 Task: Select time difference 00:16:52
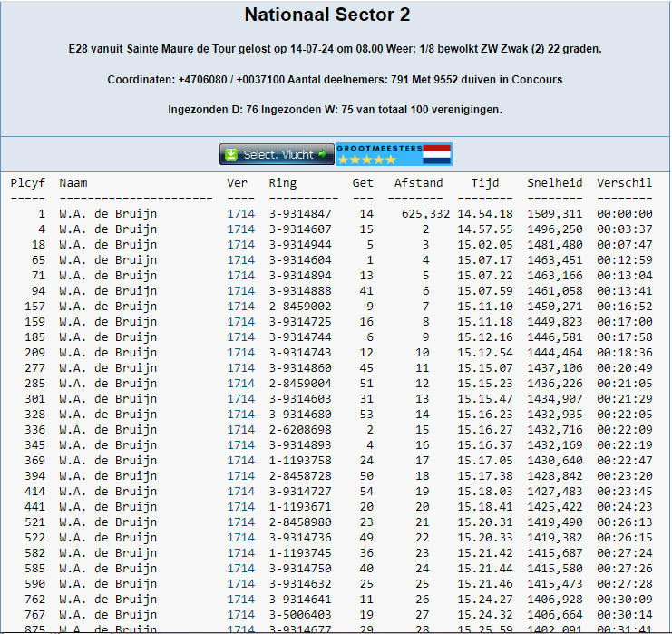point(625,306)
